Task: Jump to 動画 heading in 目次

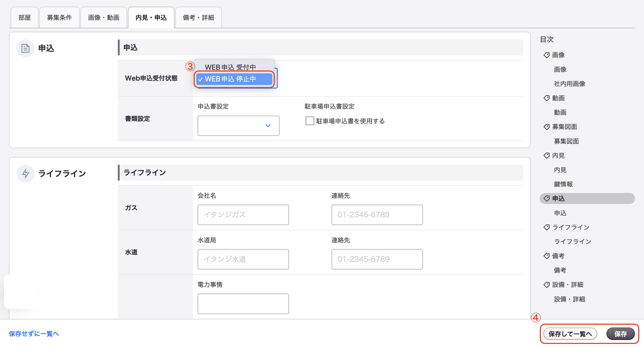Action: [x=559, y=98]
